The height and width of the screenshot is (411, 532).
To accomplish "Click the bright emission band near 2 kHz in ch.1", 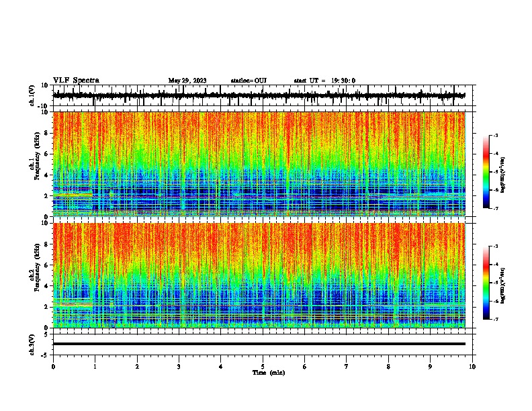I will pos(73,195).
